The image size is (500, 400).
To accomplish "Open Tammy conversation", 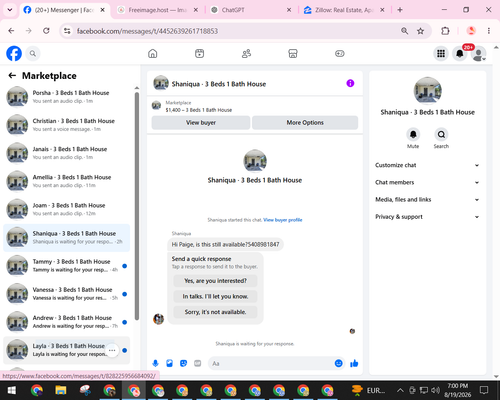I will point(67,266).
